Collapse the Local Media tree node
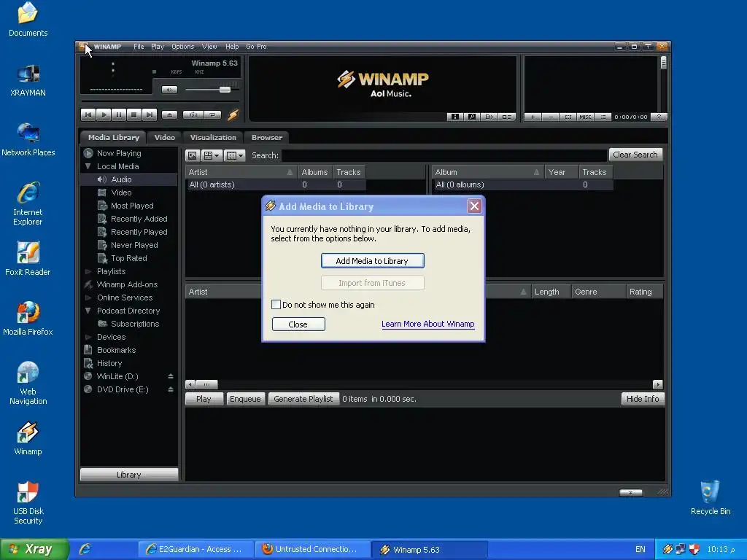 (88, 166)
